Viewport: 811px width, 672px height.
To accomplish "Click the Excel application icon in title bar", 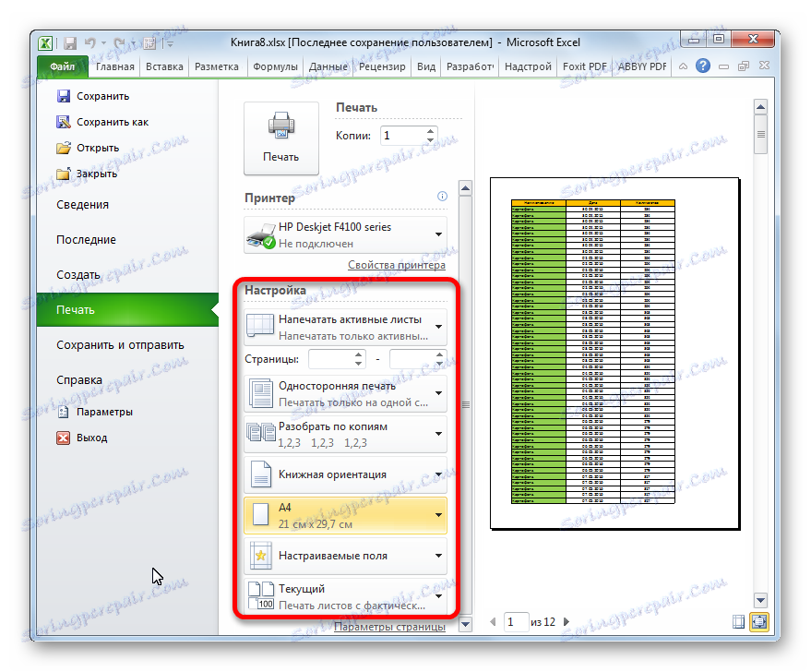I will [45, 43].
